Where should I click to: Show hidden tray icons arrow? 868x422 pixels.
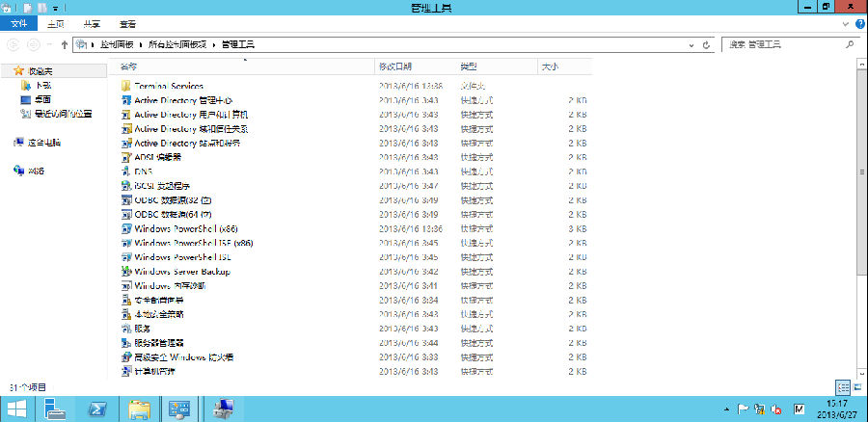point(727,409)
